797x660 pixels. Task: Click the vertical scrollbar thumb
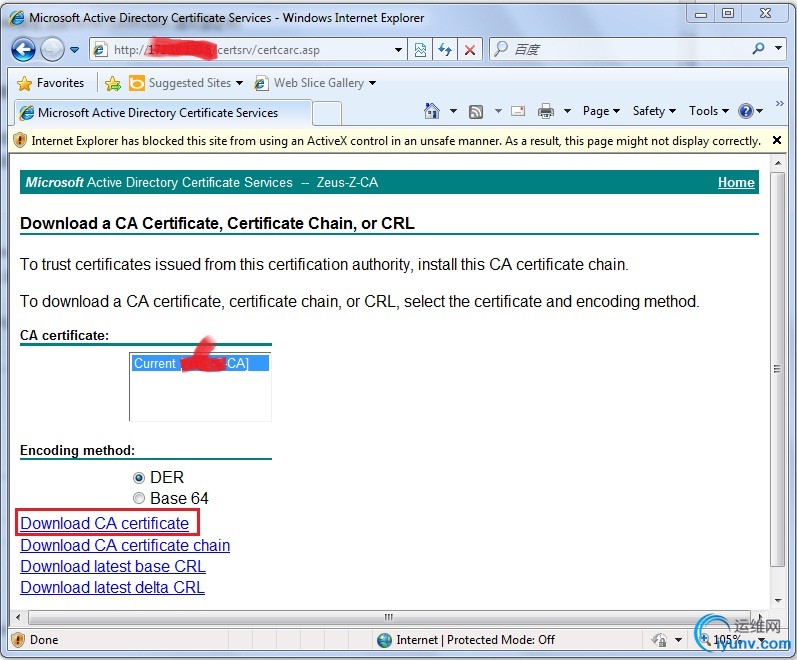[778, 369]
